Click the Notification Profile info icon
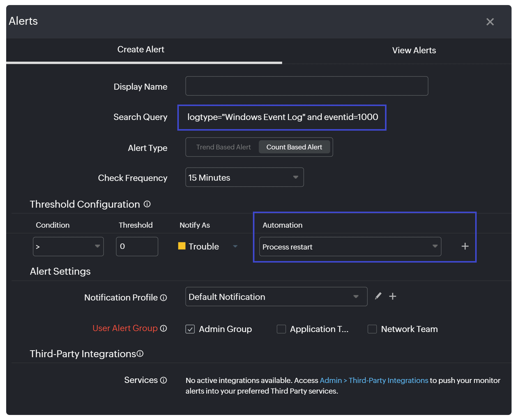This screenshot has width=518, height=420. [164, 298]
